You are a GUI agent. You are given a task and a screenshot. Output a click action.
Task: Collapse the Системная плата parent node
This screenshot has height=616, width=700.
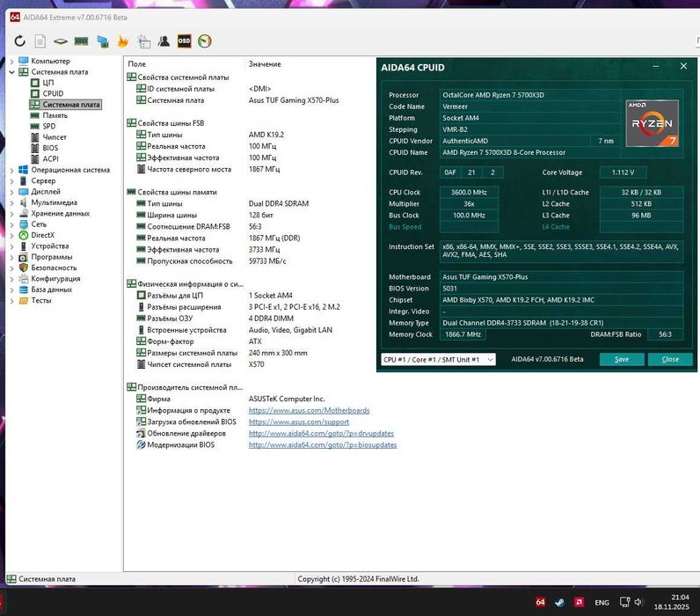pyautogui.click(x=12, y=72)
